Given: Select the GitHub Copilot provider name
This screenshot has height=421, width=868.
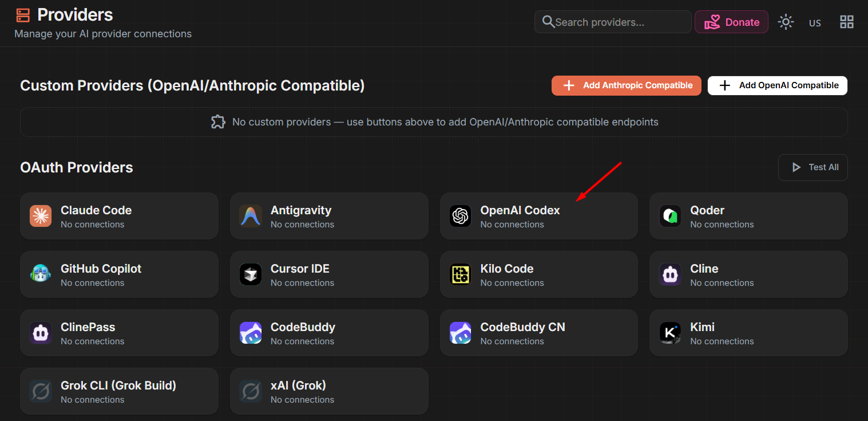Looking at the screenshot, I should (x=101, y=269).
